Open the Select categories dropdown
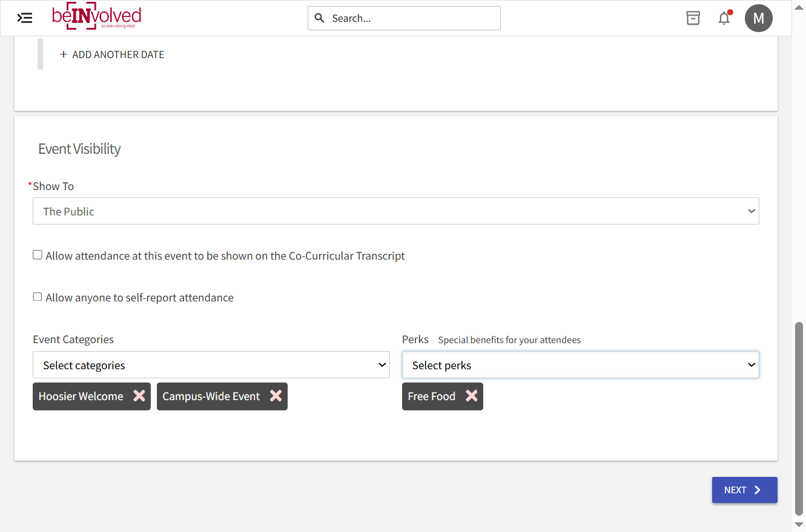The width and height of the screenshot is (806, 532). 211,365
